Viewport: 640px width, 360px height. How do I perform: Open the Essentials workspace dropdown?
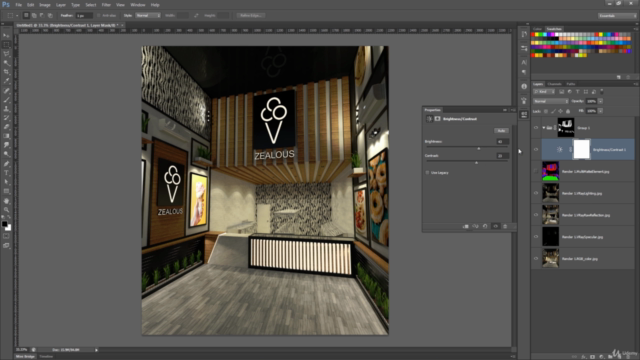coord(617,16)
